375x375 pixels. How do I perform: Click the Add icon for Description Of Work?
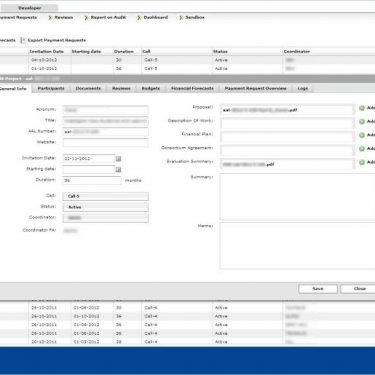coord(362,122)
